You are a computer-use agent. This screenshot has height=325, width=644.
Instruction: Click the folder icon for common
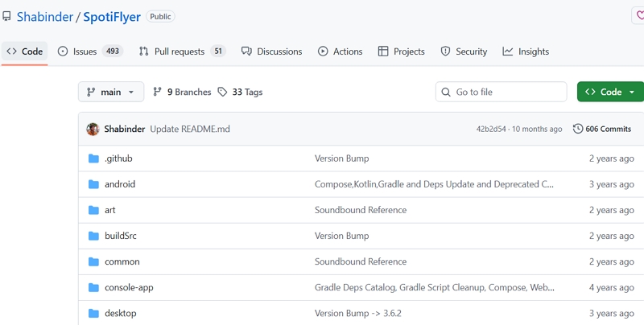tap(93, 261)
